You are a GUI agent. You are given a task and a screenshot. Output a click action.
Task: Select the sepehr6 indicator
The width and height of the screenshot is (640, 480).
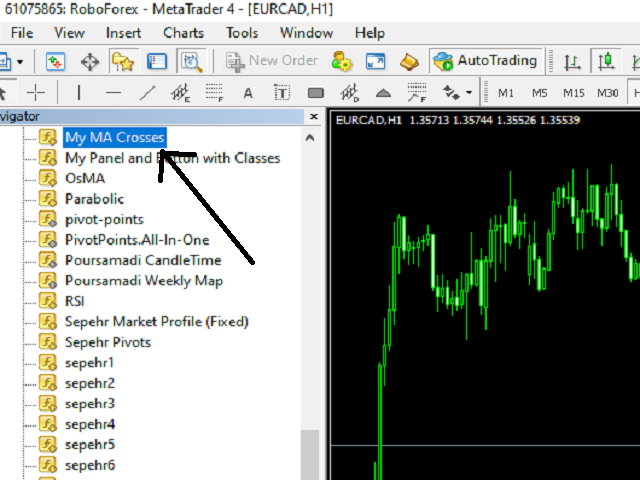pos(90,465)
